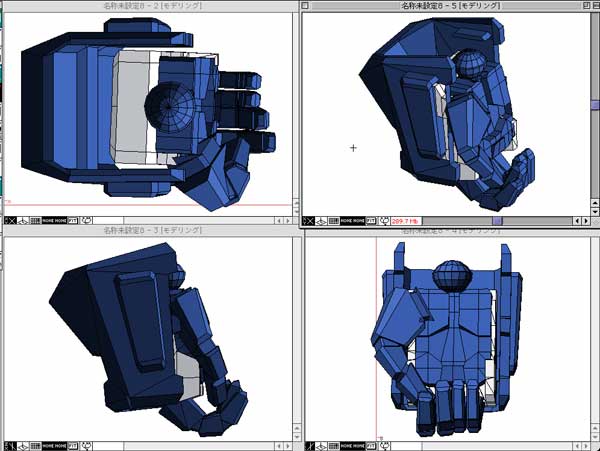
Task: Click the left scroll arrow in window 8-3
Action: 279,446
